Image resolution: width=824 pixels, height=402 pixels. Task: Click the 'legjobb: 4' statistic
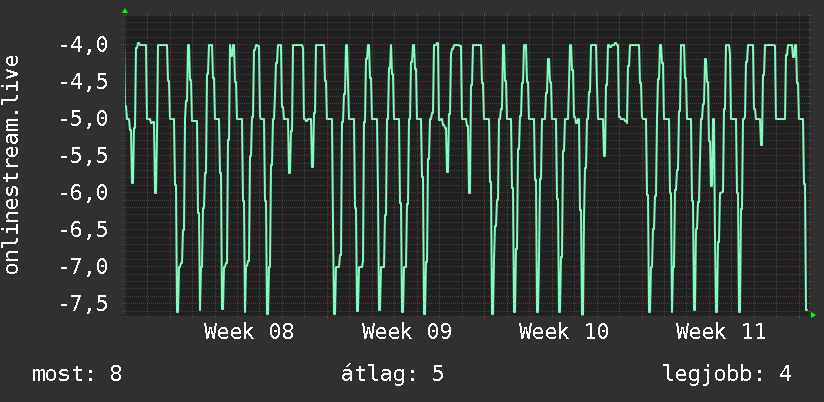coord(727,375)
